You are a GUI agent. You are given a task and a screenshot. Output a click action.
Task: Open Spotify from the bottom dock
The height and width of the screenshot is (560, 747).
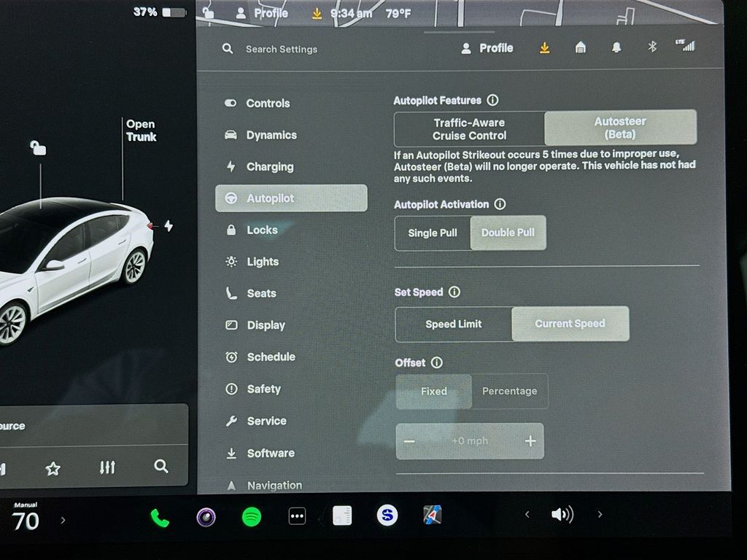click(252, 517)
